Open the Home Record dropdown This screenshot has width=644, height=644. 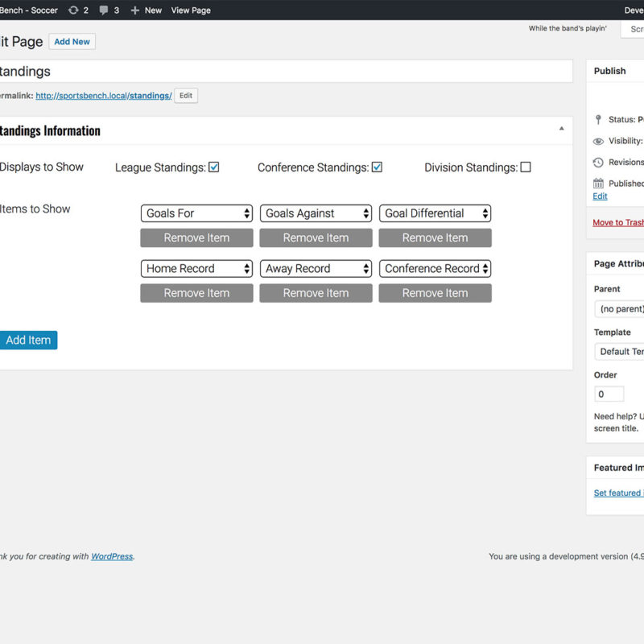coord(196,269)
